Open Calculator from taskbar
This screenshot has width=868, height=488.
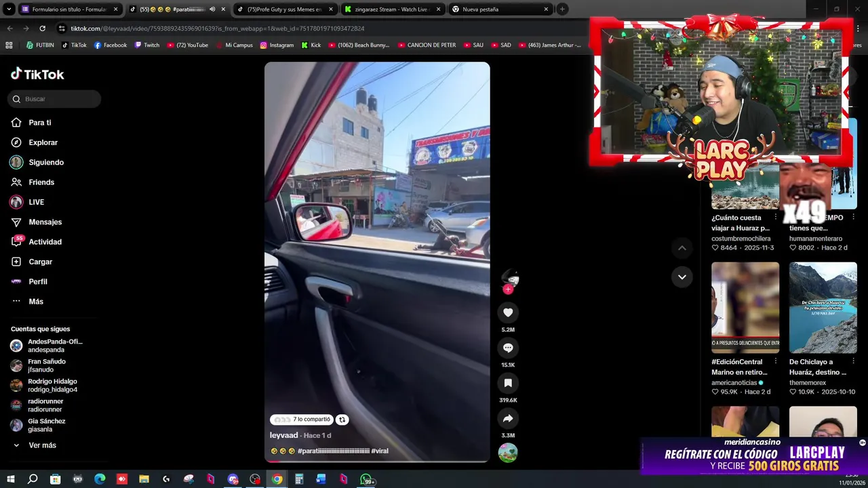pyautogui.click(x=299, y=479)
